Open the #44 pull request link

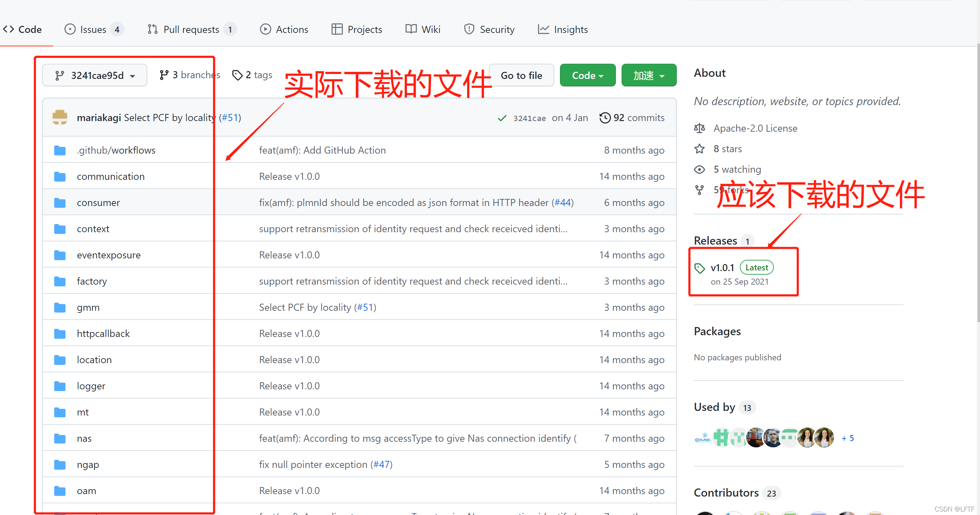562,202
